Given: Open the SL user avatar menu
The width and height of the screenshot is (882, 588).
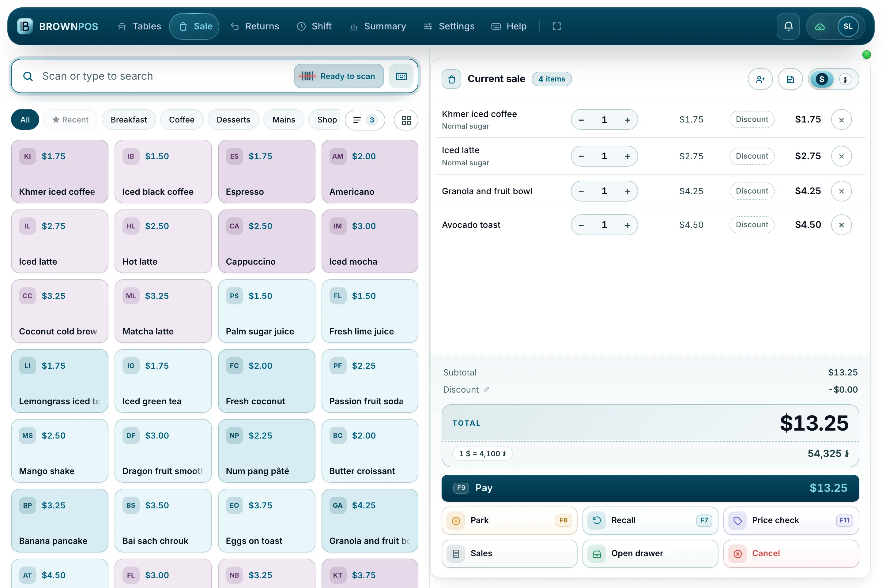Looking at the screenshot, I should (x=848, y=26).
